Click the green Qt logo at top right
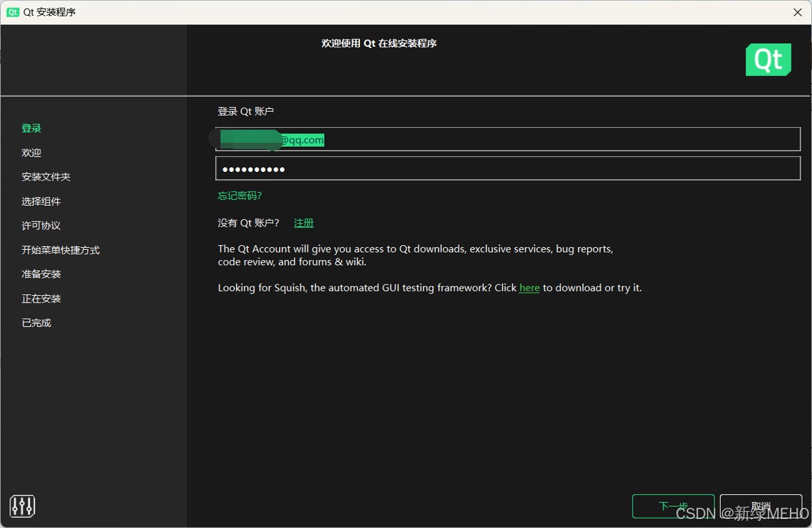The height and width of the screenshot is (528, 812). click(768, 60)
